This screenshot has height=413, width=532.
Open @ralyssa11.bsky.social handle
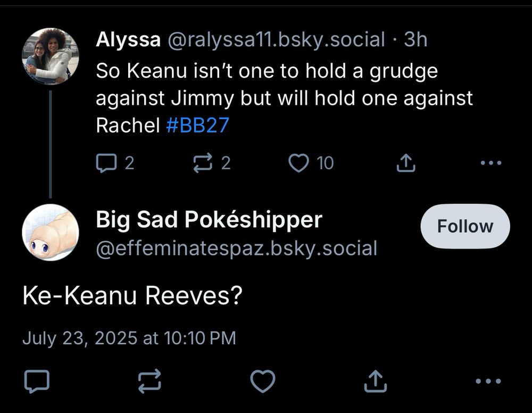pos(276,39)
